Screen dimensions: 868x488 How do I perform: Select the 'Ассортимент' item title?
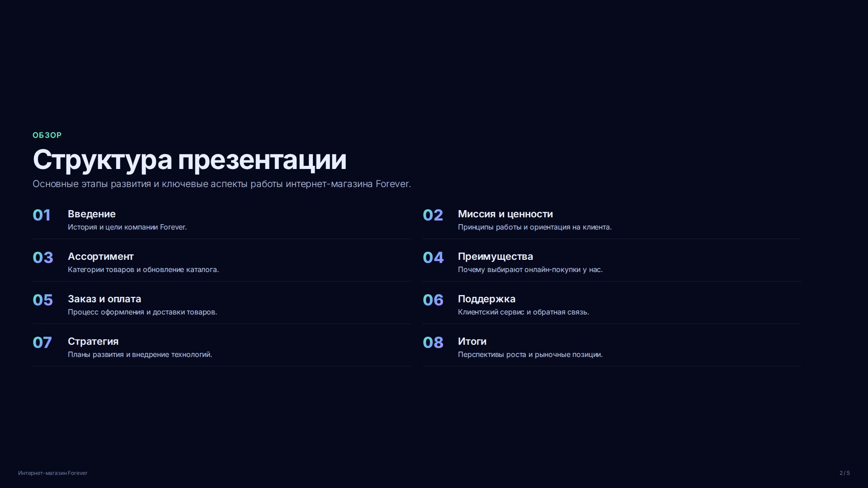click(101, 257)
